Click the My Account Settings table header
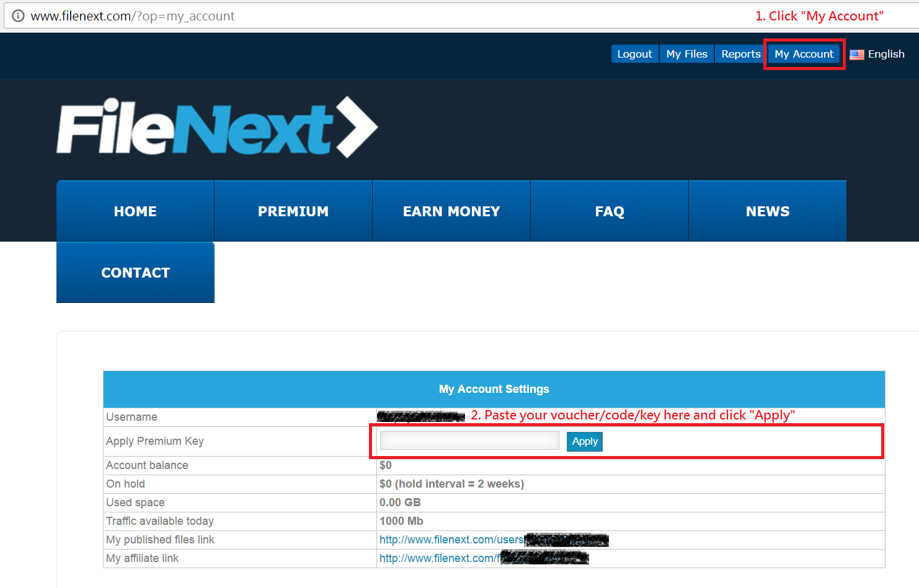This screenshot has height=588, width=919. (494, 389)
